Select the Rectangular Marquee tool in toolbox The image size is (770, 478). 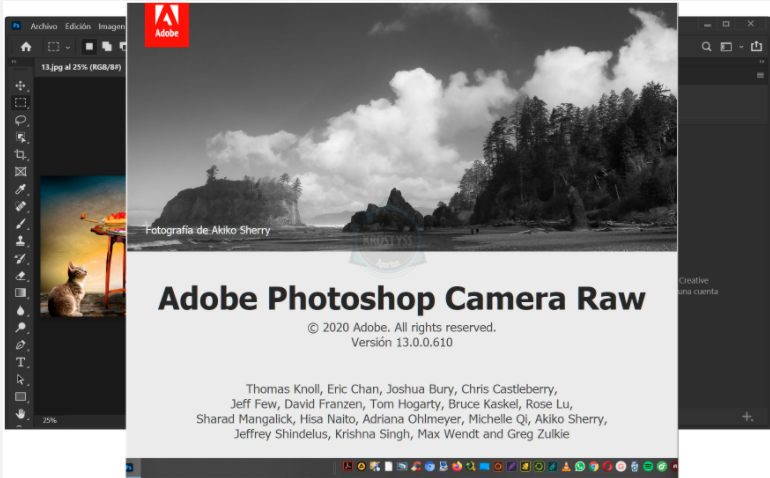20,103
